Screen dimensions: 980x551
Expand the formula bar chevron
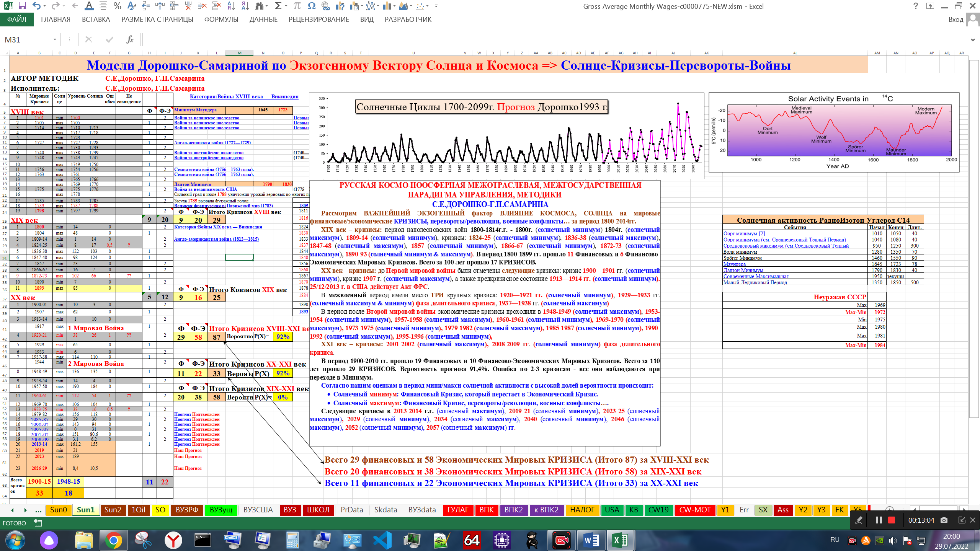(973, 39)
